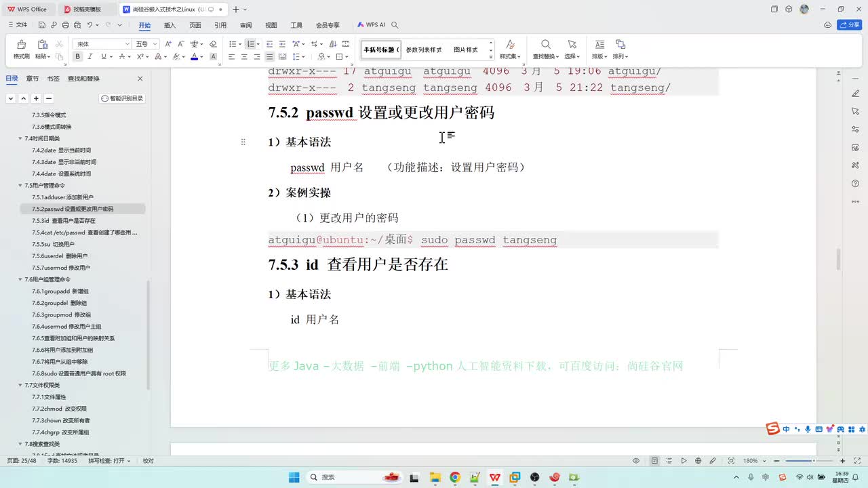Click the 智能识别目录 button
Screen dimensions: 868x488
point(123,98)
